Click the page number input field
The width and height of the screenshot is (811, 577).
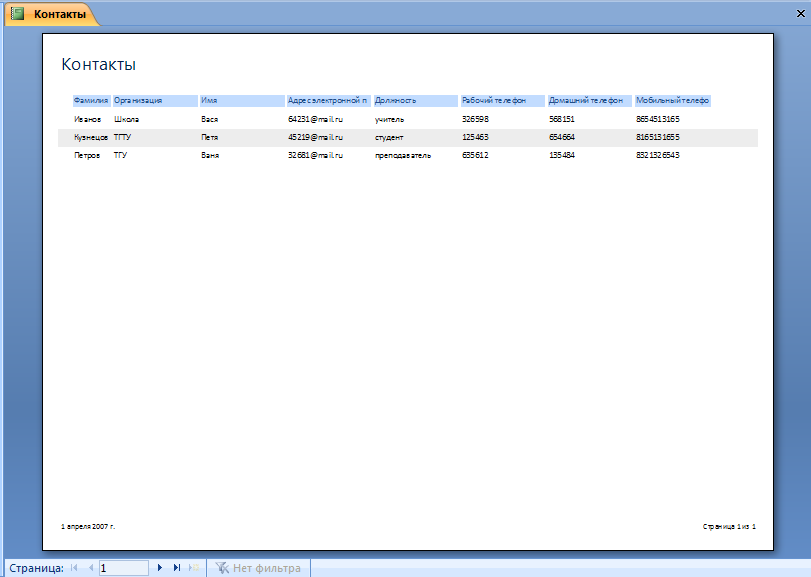pyautogui.click(x=124, y=568)
